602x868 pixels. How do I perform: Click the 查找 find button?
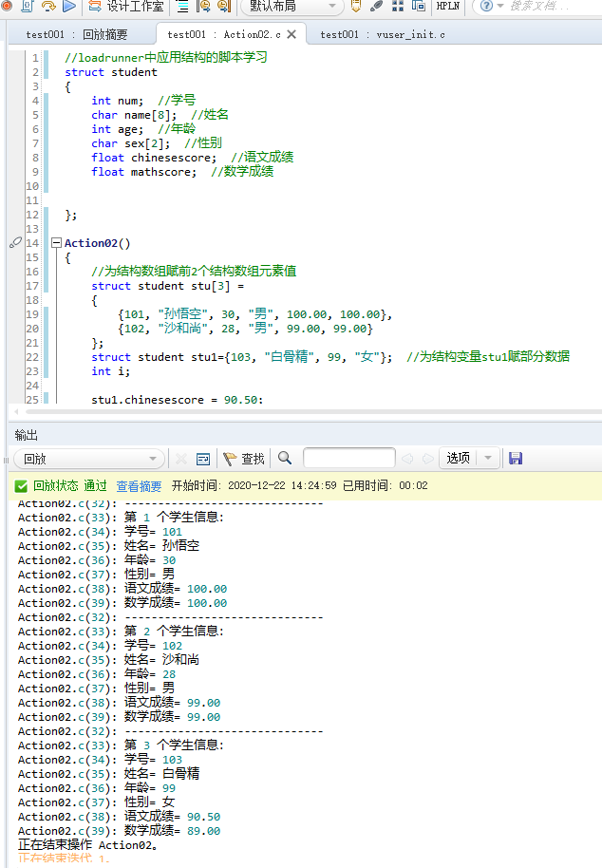tap(244, 459)
